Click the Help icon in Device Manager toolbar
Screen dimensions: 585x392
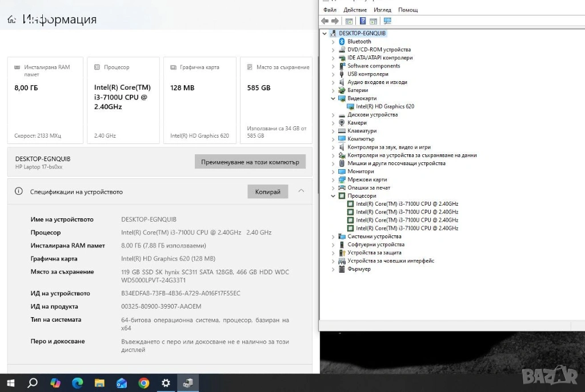tap(363, 21)
